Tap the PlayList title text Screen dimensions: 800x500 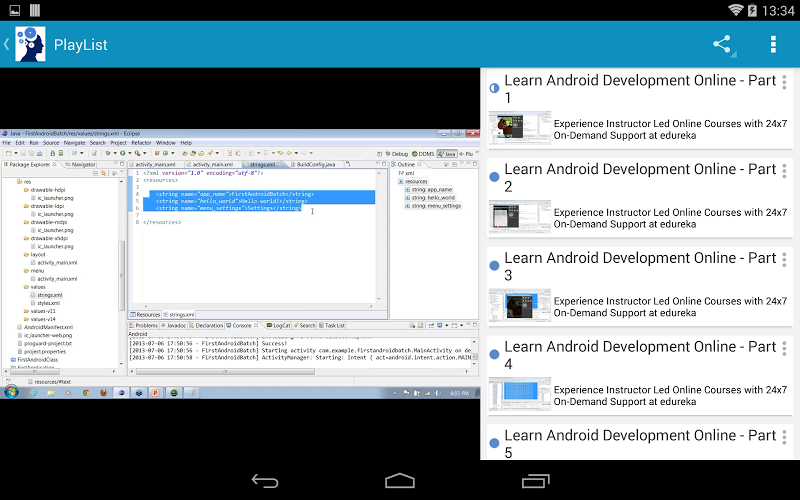(x=80, y=45)
